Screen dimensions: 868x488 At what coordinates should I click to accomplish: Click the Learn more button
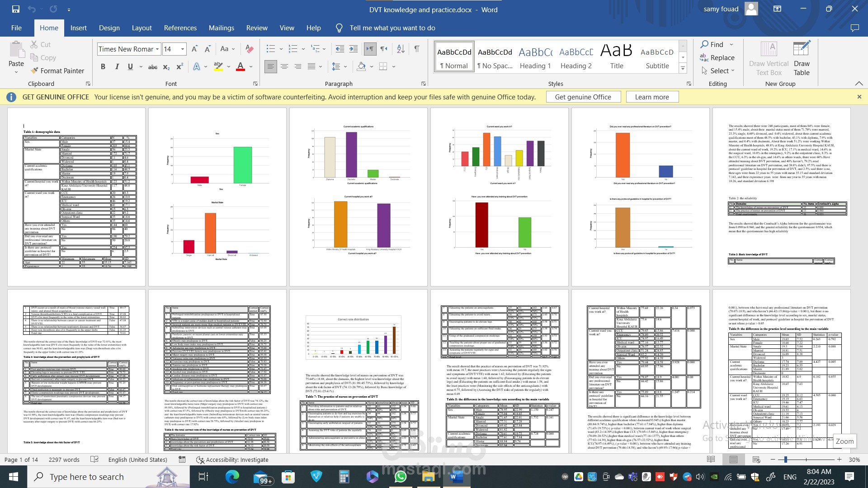point(652,97)
